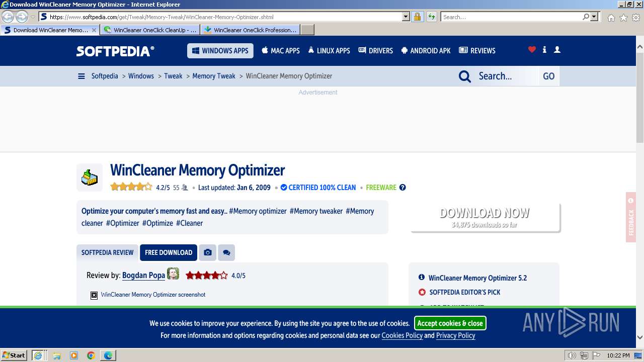Open the recent pages dropdown arrow
This screenshot has height=362, width=644.
click(x=33, y=17)
